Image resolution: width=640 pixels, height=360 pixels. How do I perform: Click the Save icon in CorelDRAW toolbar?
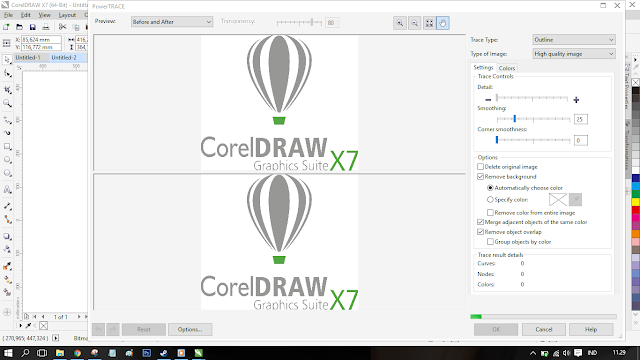[33, 27]
